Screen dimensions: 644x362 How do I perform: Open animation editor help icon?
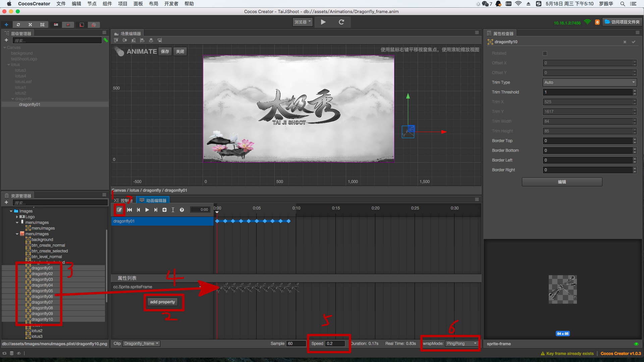click(x=182, y=210)
